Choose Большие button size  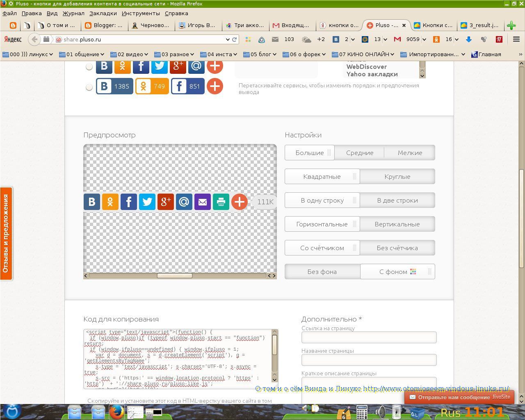click(310, 153)
